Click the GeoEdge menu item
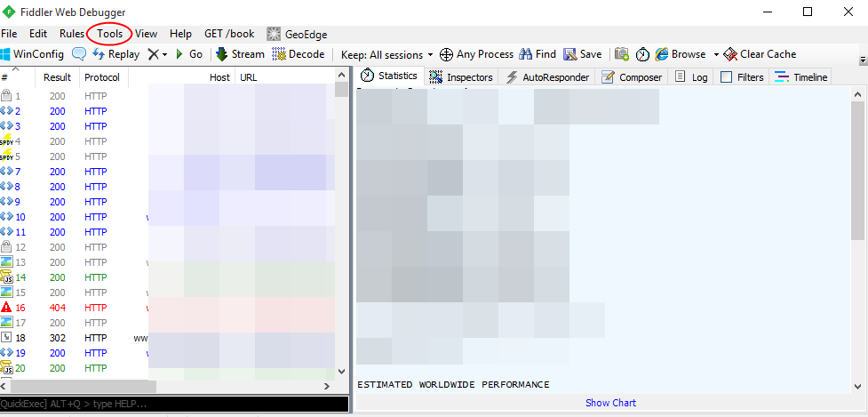Viewport: 868px width, 417px height. point(297,35)
